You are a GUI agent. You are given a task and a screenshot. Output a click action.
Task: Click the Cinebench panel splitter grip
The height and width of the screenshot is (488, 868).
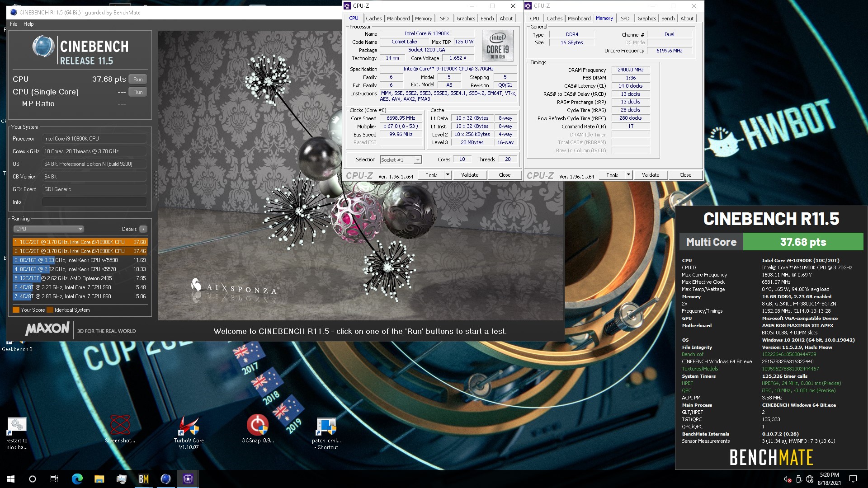pos(156,185)
